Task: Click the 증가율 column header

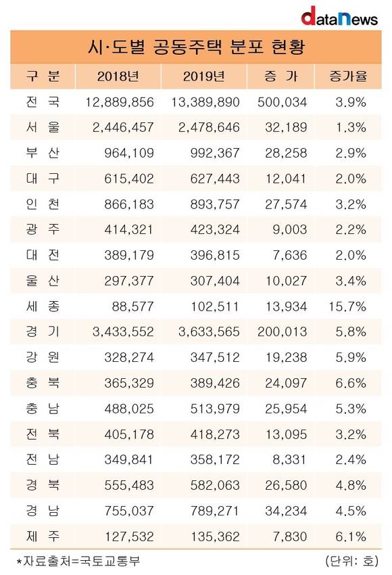Action: [x=347, y=76]
